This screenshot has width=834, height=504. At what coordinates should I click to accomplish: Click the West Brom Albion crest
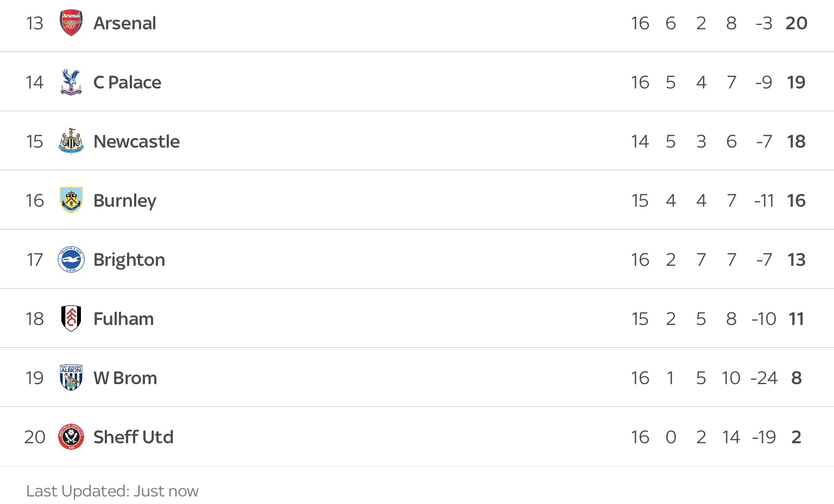click(71, 378)
